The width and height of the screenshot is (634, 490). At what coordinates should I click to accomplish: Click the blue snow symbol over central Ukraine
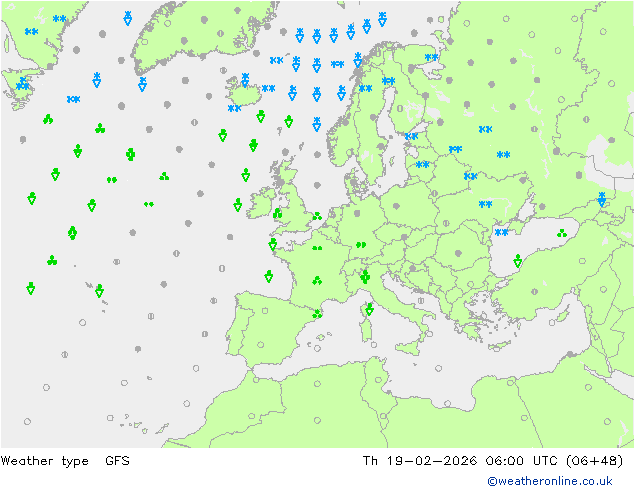click(x=485, y=204)
